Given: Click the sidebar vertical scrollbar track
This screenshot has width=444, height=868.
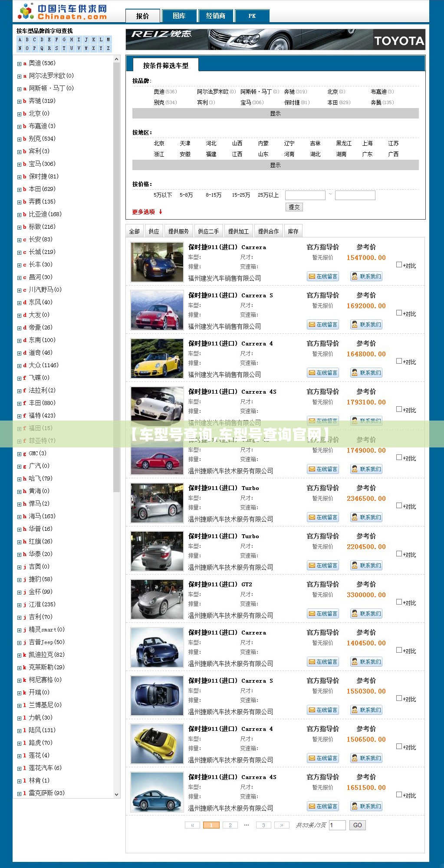Looking at the screenshot, I should pos(116,427).
